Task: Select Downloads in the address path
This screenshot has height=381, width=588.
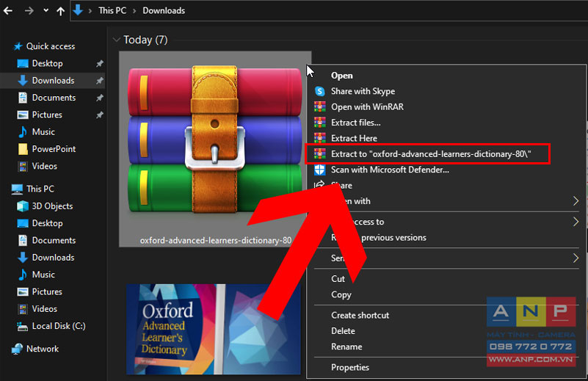Action: click(164, 10)
